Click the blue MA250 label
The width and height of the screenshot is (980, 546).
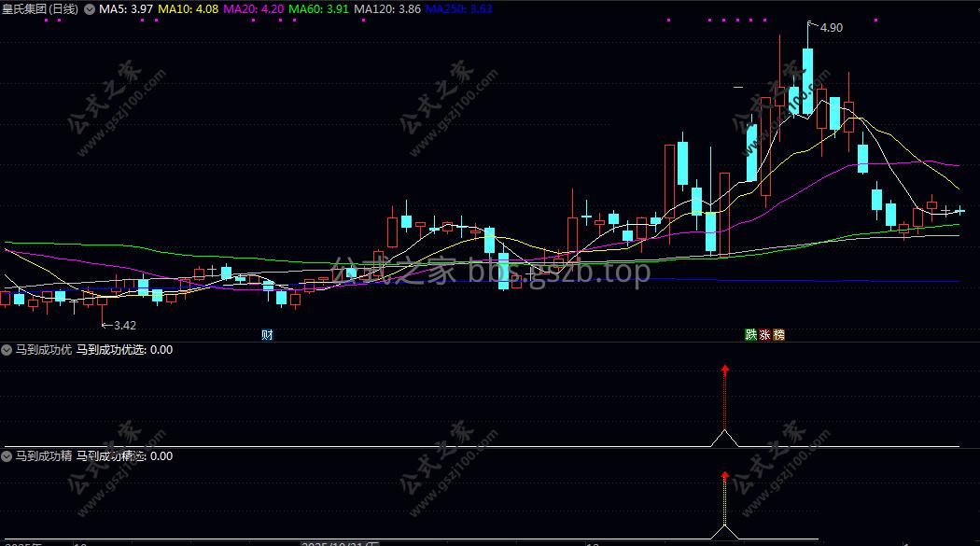click(x=459, y=9)
